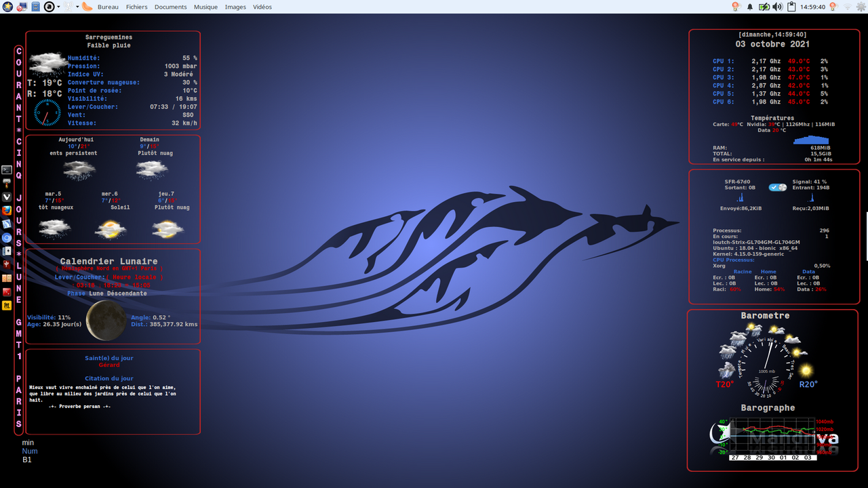Expand the arrow next to antenna icon

(77, 7)
